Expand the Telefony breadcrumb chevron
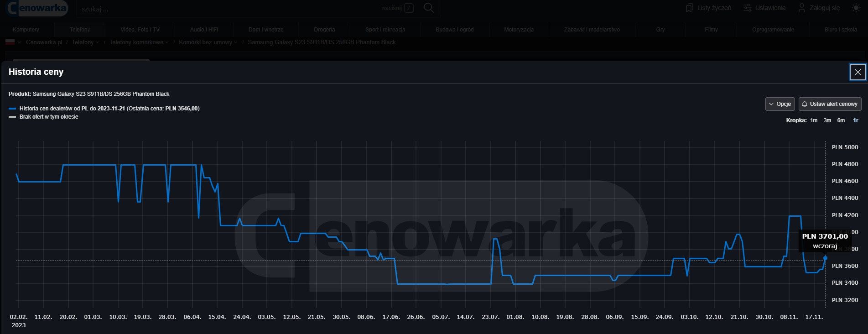The image size is (868, 334). [x=98, y=42]
